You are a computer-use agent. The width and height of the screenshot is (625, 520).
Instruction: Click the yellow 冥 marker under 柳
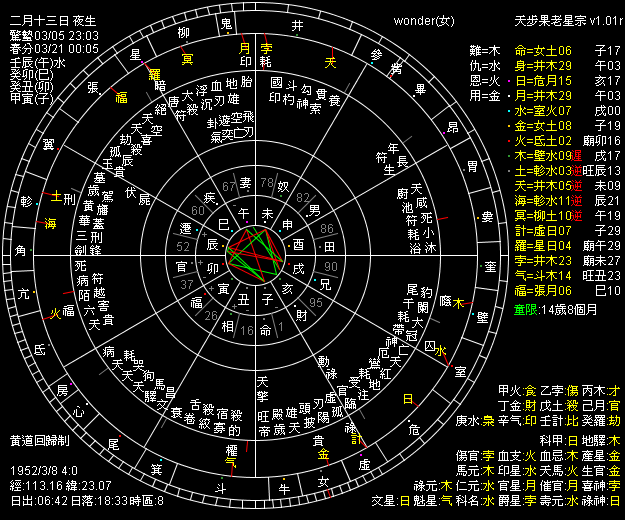pyautogui.click(x=187, y=59)
